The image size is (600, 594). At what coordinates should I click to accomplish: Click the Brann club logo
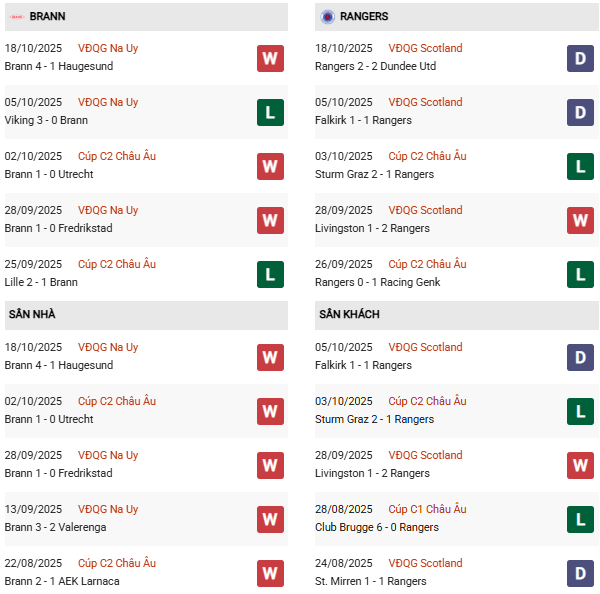[x=16, y=17]
